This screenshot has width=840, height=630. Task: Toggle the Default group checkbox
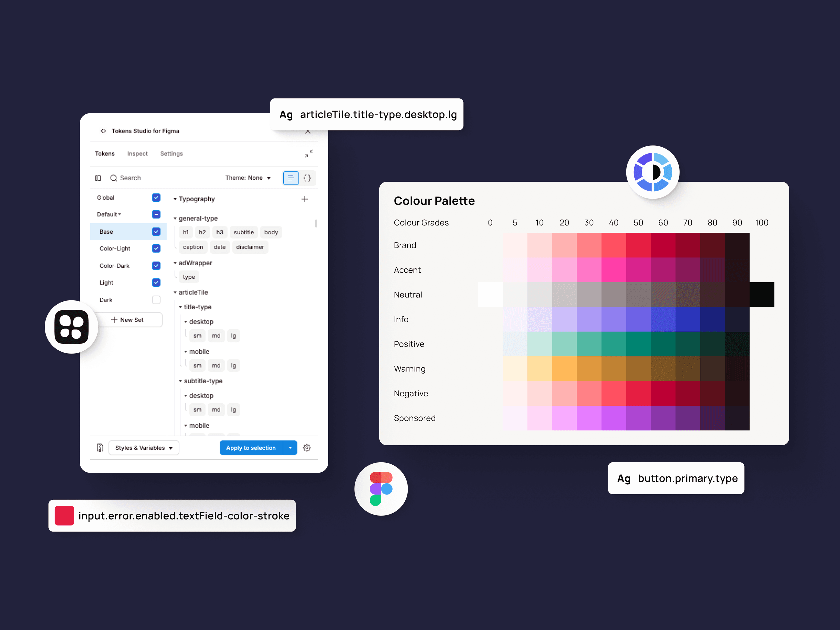click(x=156, y=214)
